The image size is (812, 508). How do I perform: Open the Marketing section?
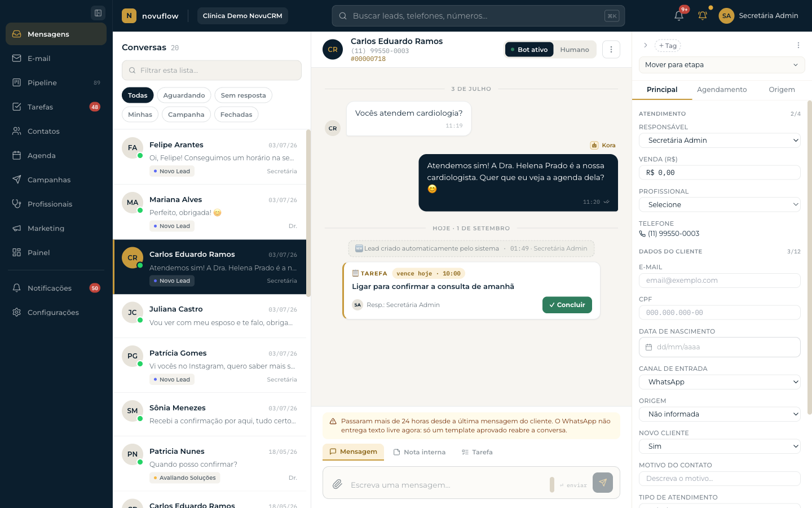tap(56, 228)
